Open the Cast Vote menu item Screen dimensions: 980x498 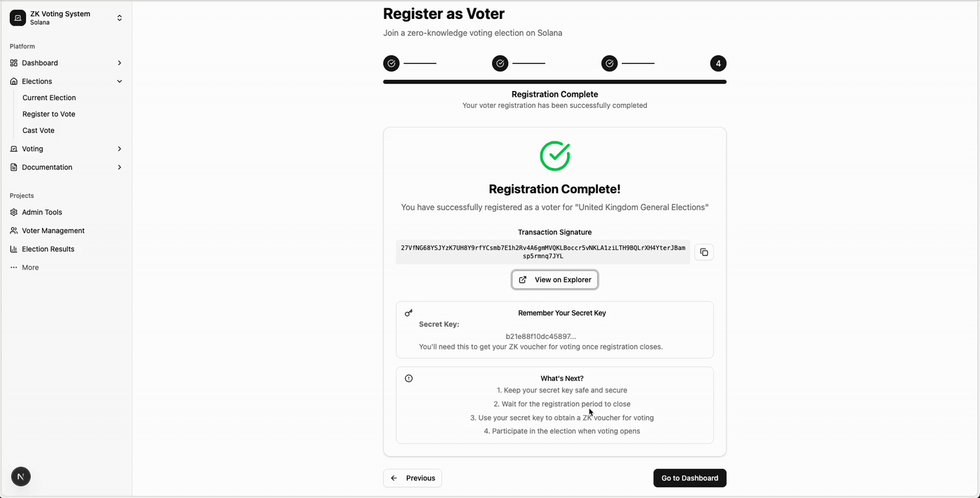[38, 130]
